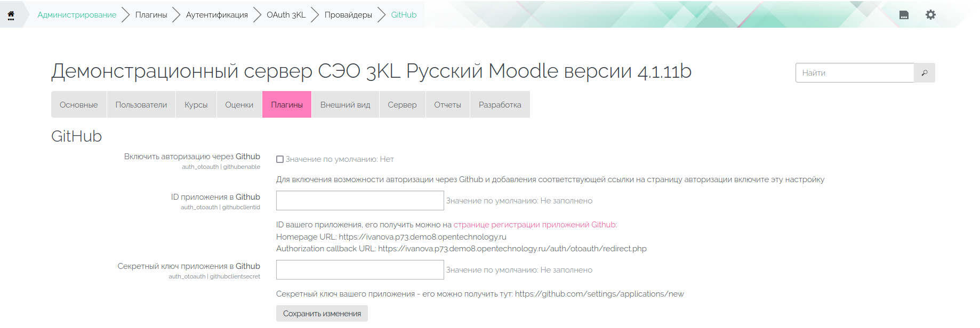Viewport: 980px width, 328px height.
Task: Save changes with Сохранить изменения button
Action: click(322, 314)
